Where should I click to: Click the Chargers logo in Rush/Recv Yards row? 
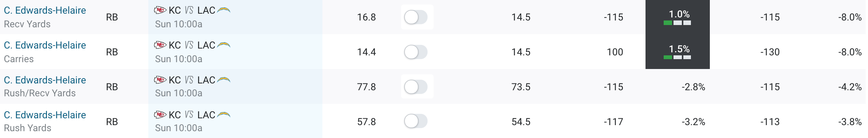click(224, 80)
